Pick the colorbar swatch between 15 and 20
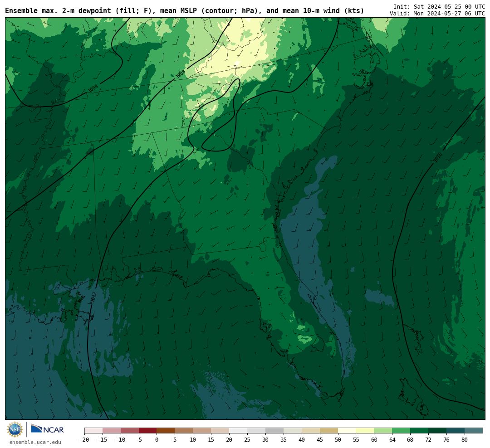The image size is (490, 448). pos(220,431)
